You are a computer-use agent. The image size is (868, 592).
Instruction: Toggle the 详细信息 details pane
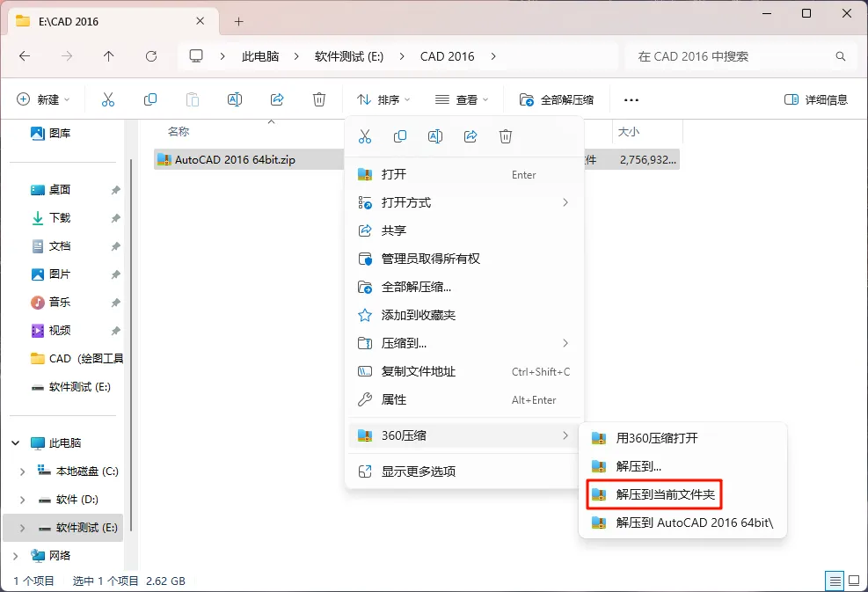click(816, 99)
